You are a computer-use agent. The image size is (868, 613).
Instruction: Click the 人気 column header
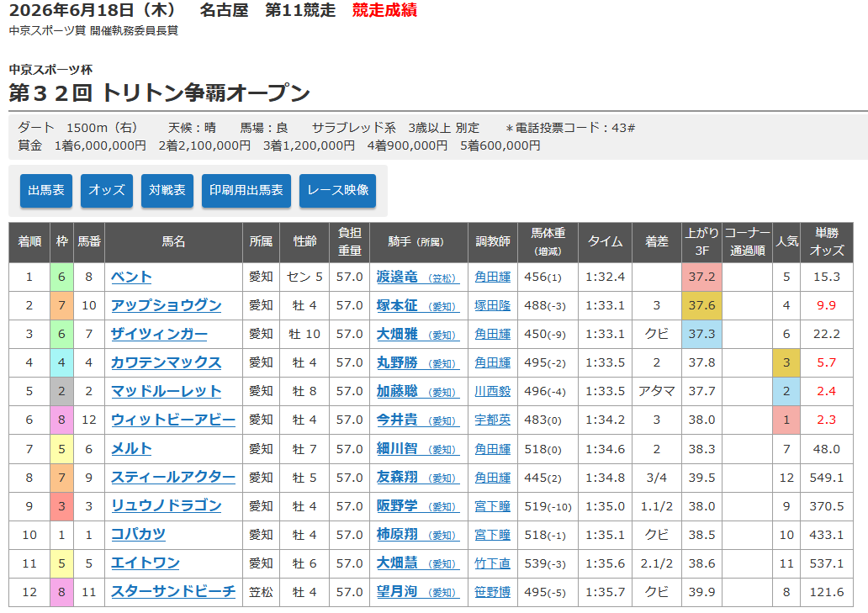[x=786, y=242]
